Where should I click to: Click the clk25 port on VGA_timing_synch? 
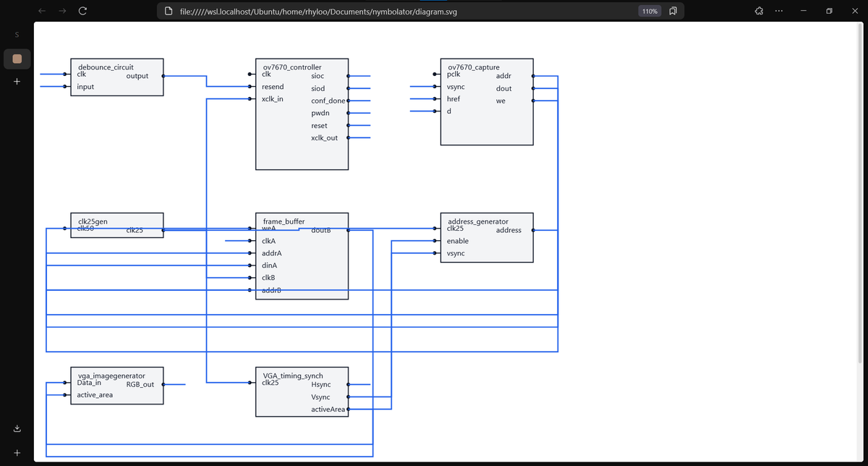click(271, 383)
